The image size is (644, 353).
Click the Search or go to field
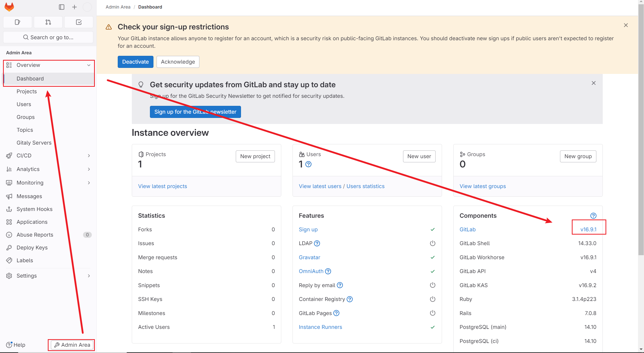pos(48,37)
